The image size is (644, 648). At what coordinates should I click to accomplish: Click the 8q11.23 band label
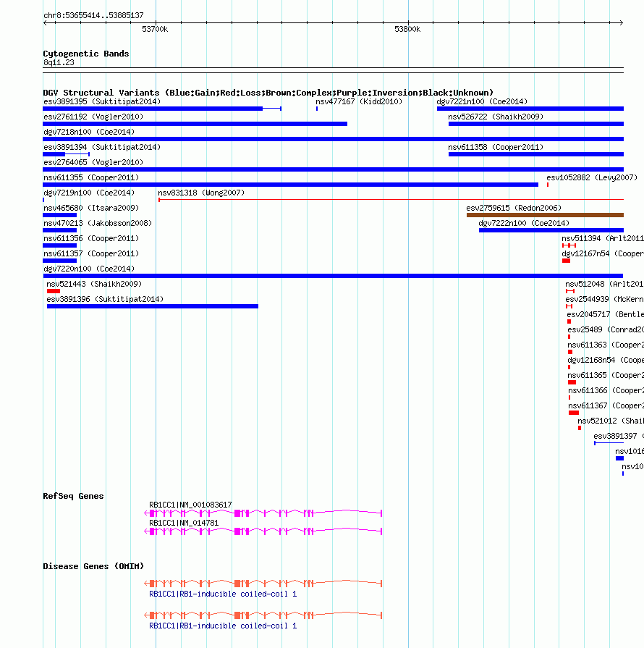click(59, 63)
